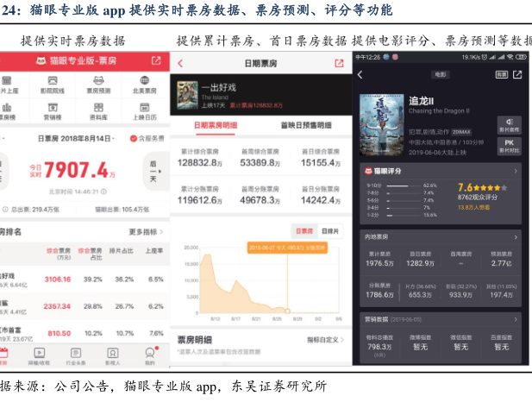This screenshot has width=532, height=402.
Task: Click the 9-10分 rating distribution bar
Action: 402,185
